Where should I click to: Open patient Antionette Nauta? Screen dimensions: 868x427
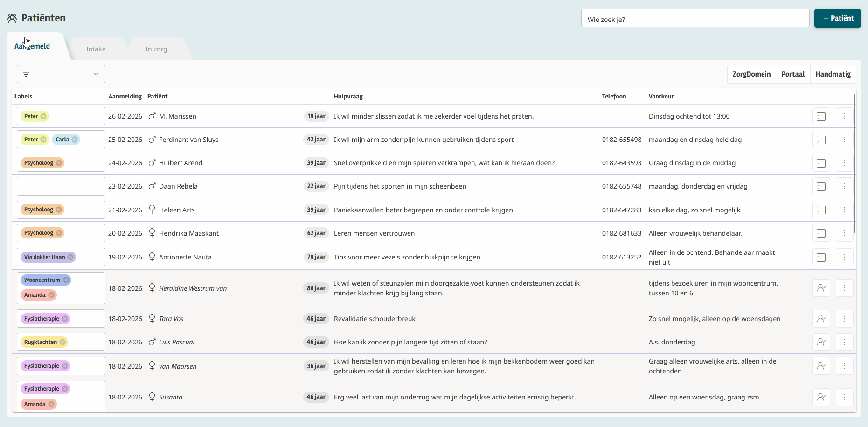(x=185, y=257)
